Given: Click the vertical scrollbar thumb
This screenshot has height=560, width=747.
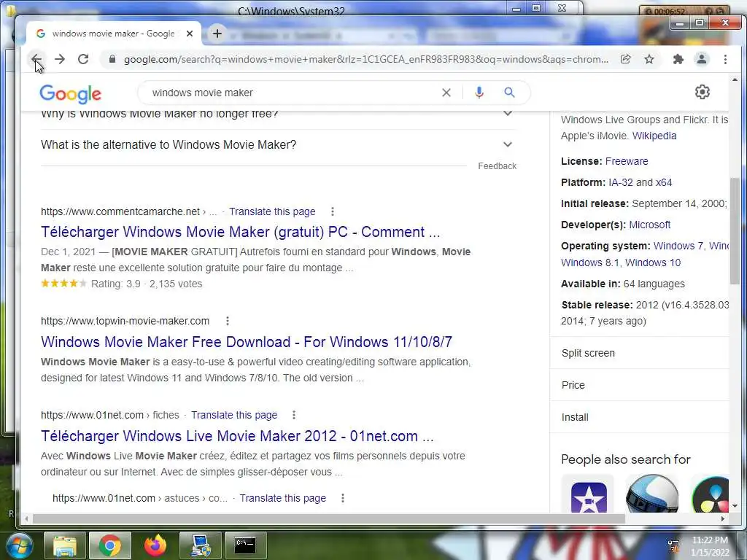Looking at the screenshot, I should (x=735, y=231).
